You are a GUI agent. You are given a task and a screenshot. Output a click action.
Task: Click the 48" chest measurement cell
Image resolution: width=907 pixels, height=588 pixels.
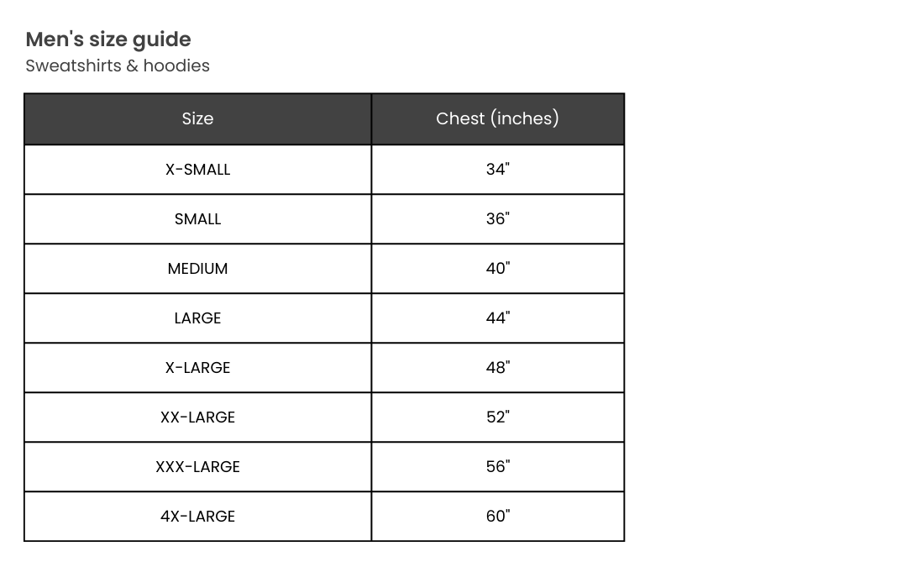coord(497,368)
